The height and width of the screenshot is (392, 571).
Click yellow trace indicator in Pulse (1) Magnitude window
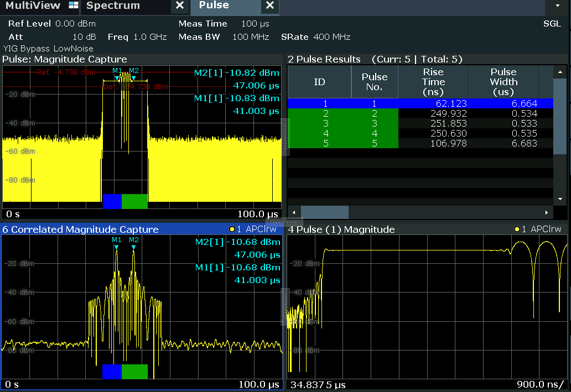pyautogui.click(x=517, y=229)
